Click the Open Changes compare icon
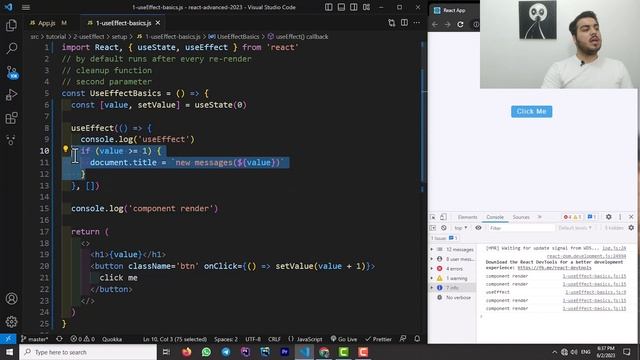 coord(391,23)
